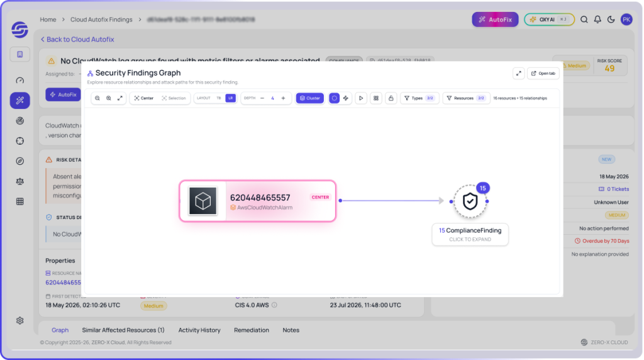The image size is (644, 360).
Task: Click the ZERO-X logo in sidebar
Action: click(19, 30)
